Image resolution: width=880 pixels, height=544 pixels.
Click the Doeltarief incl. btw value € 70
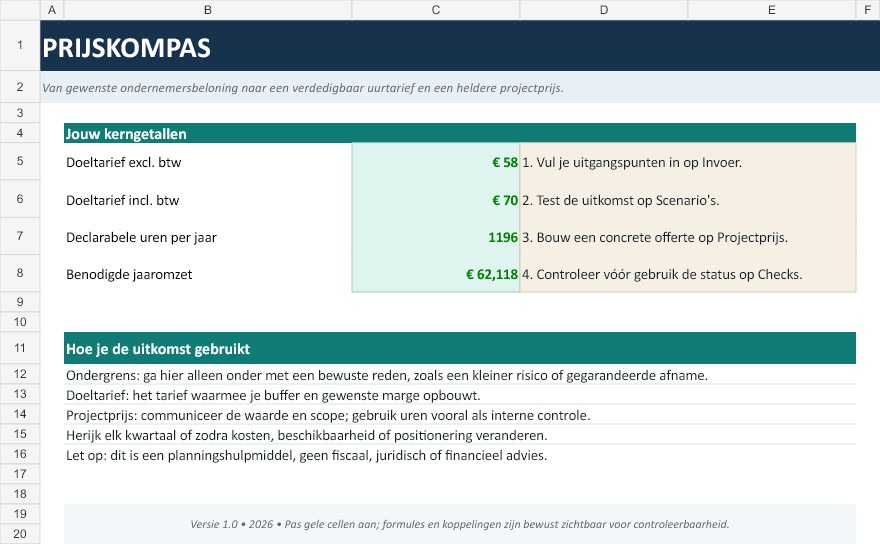pos(436,199)
